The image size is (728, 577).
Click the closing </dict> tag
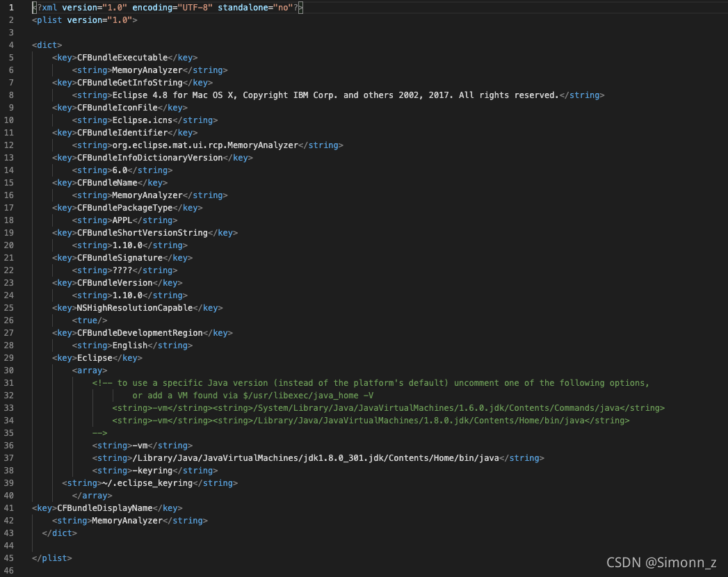click(59, 534)
